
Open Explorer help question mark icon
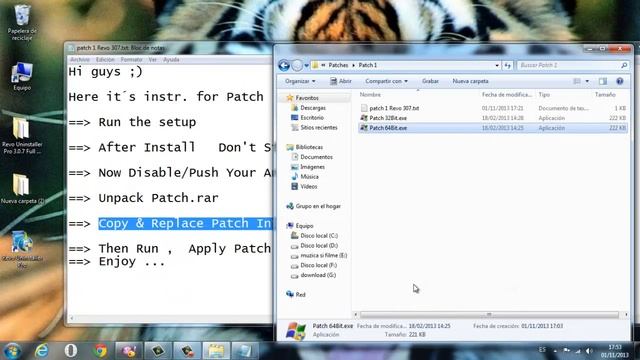pos(620,81)
